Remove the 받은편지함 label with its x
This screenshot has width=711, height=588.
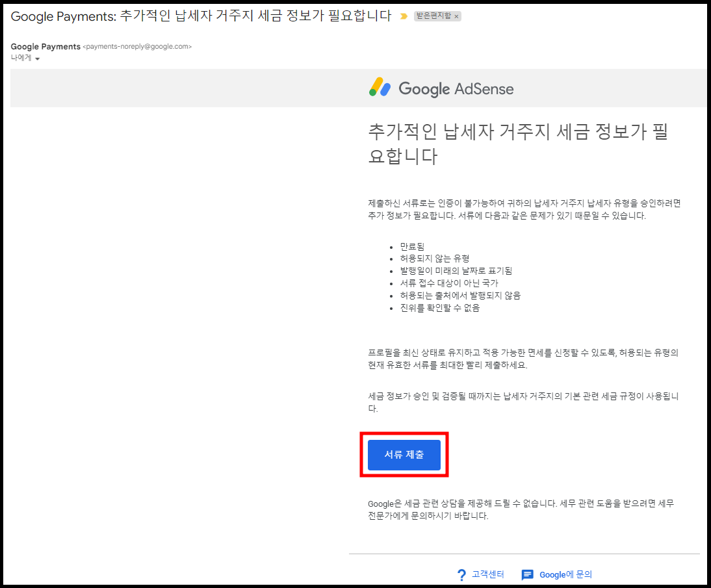click(457, 16)
